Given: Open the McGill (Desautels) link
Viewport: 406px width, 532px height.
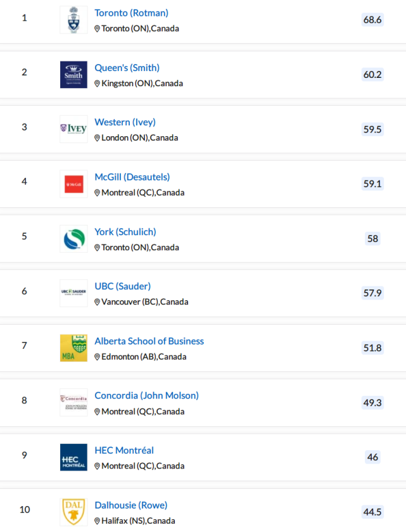Looking at the screenshot, I should [x=132, y=177].
